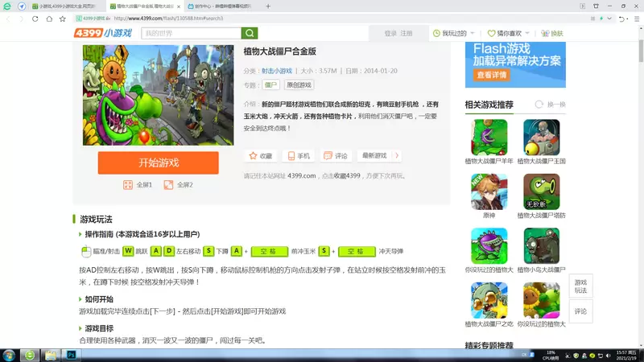The height and width of the screenshot is (362, 644).
Task: Click 查看详情 on the Flash banner
Action: click(x=492, y=75)
